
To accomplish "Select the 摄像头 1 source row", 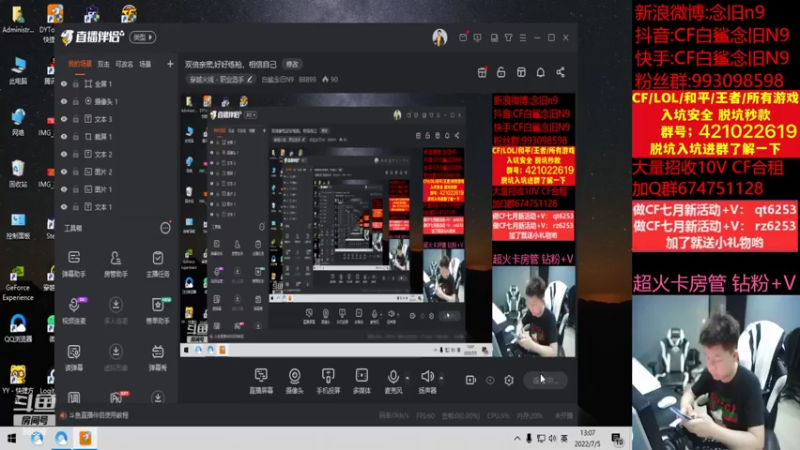I will click(116, 102).
